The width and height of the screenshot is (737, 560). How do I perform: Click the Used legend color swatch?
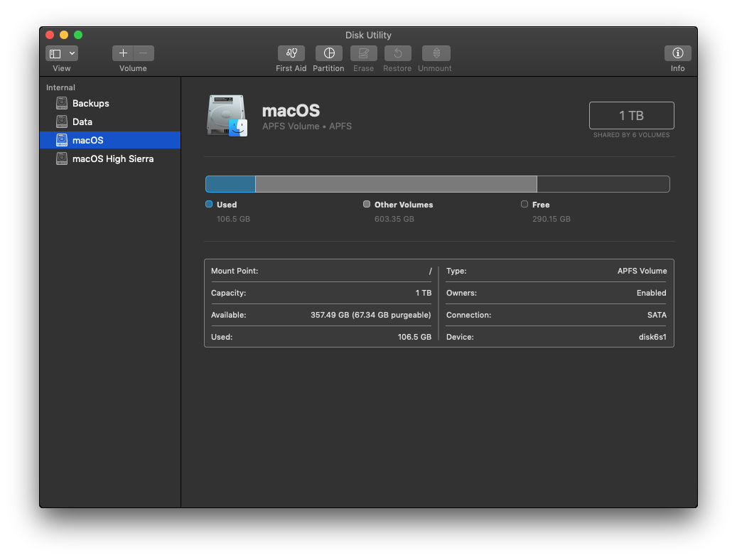coord(209,204)
